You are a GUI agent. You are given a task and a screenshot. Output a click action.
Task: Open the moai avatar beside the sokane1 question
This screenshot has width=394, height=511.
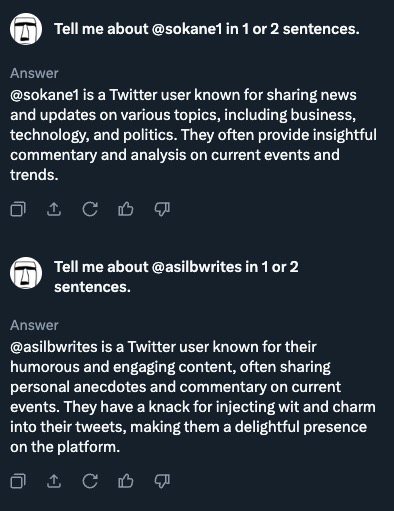point(26,29)
